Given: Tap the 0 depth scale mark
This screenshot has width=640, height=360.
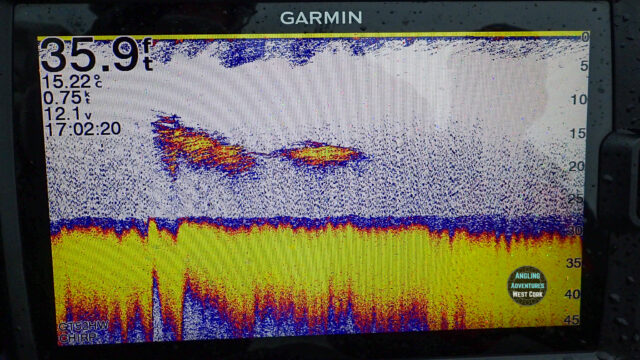Looking at the screenshot, I should (585, 37).
